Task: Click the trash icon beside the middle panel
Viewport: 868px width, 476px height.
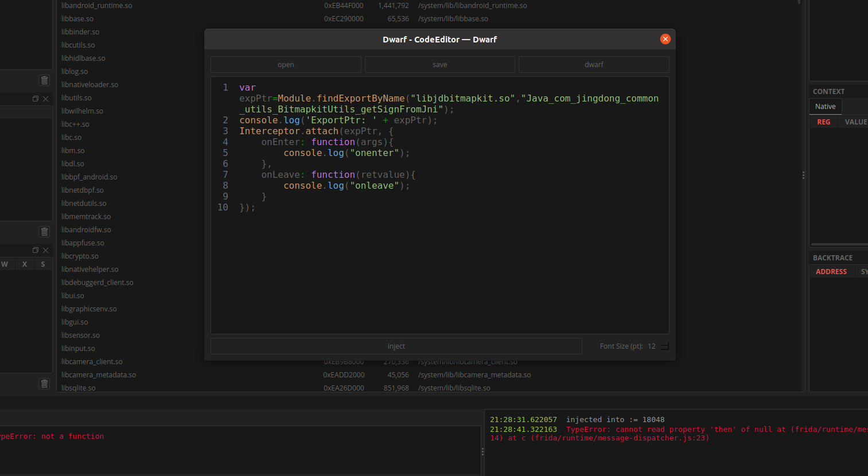Action: pyautogui.click(x=44, y=231)
